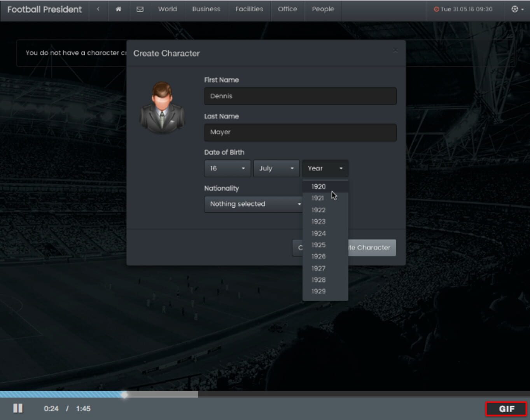Click the Last Name field
This screenshot has width=530, height=420.
300,132
